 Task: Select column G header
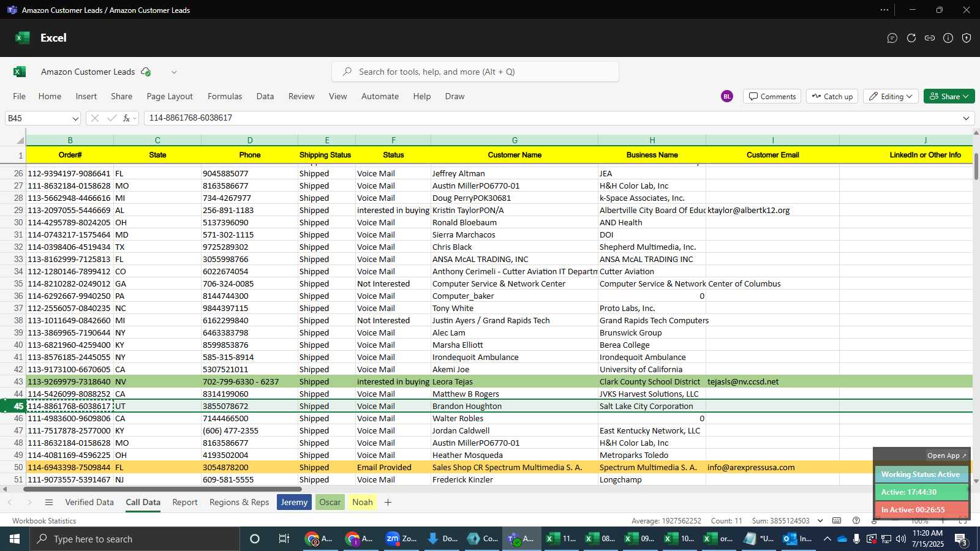pos(514,140)
